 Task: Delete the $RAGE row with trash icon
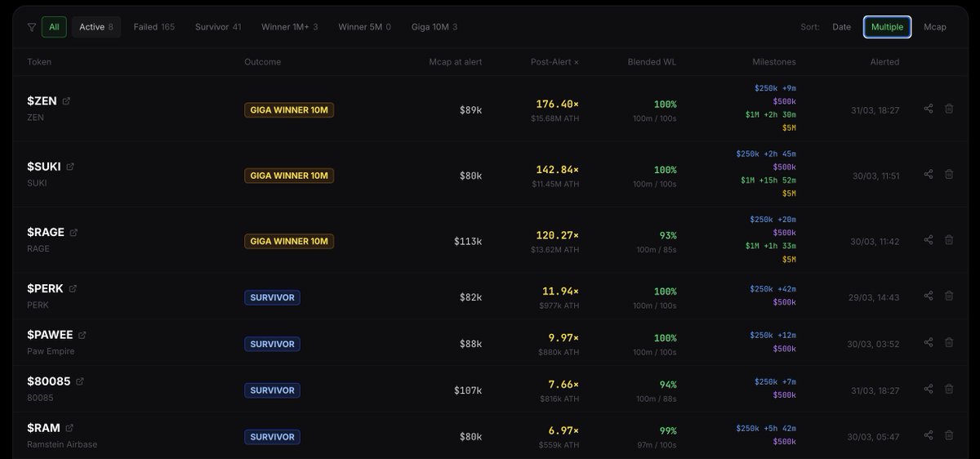(x=949, y=239)
